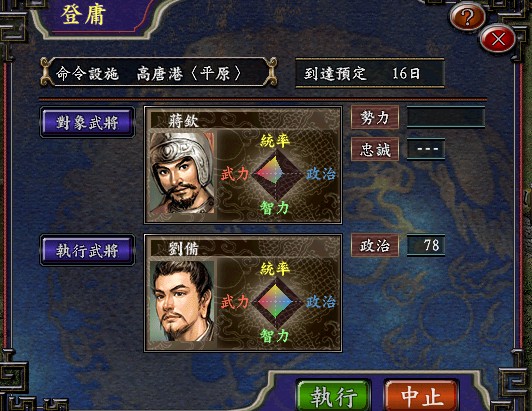Viewport: 532px width, 411px height.
Task: Click the 執行武將 button
Action: point(87,250)
